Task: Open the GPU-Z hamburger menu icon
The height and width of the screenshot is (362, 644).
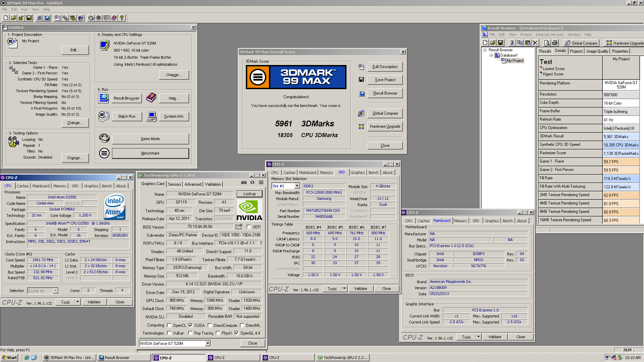Action: 261,183
